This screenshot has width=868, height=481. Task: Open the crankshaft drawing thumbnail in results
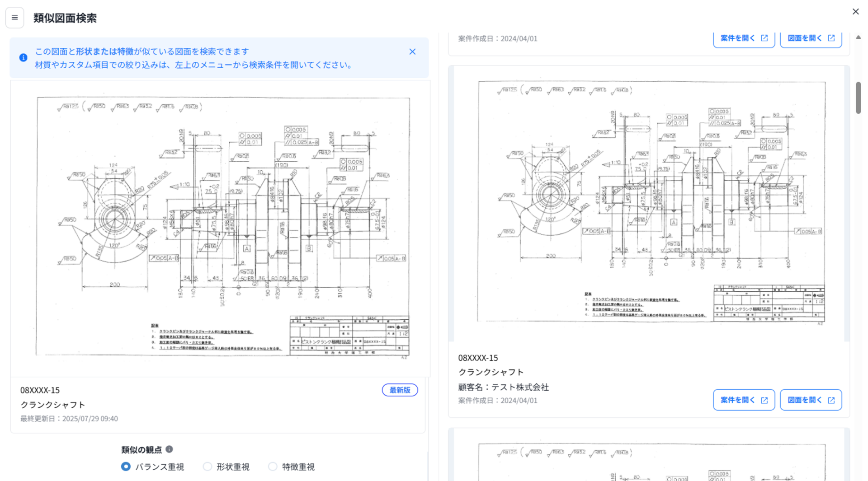click(651, 202)
